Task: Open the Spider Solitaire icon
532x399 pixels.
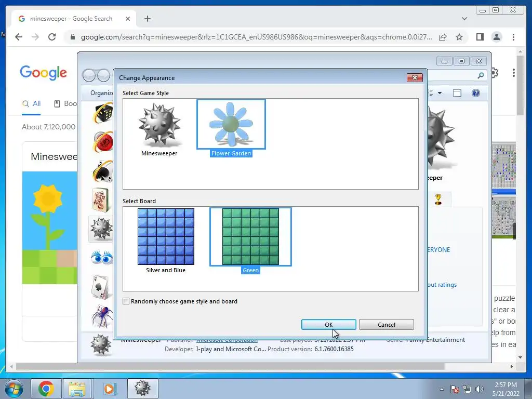Action: (102, 315)
